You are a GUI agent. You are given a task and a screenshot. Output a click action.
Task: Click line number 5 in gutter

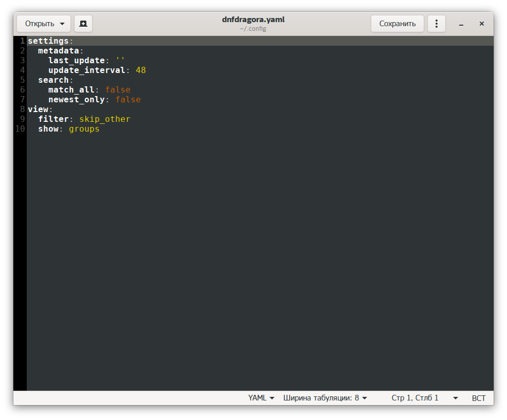point(22,80)
